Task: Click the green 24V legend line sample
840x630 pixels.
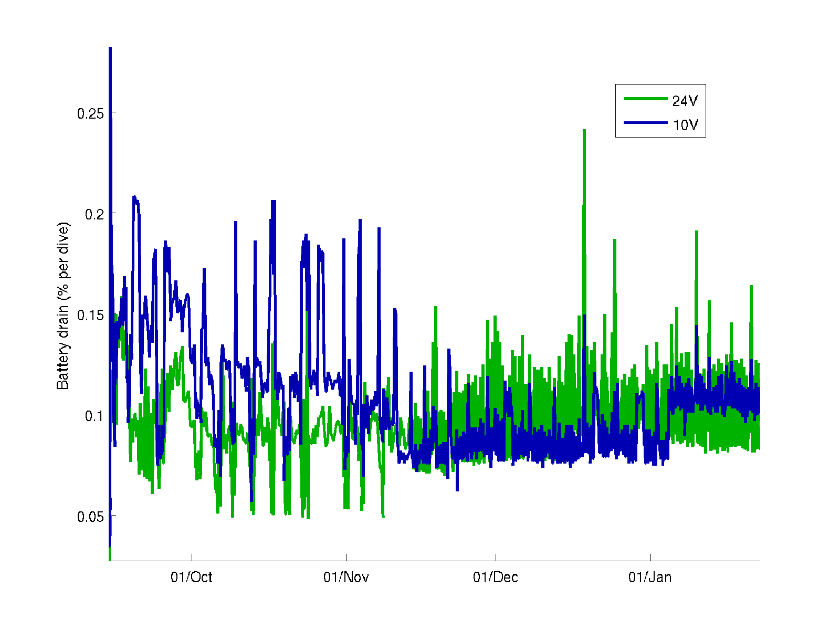Action: (x=646, y=98)
